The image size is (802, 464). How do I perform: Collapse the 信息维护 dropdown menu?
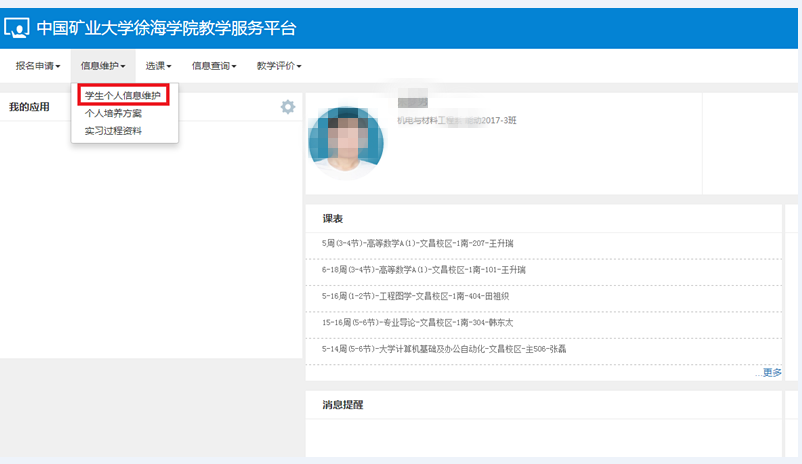click(x=103, y=66)
